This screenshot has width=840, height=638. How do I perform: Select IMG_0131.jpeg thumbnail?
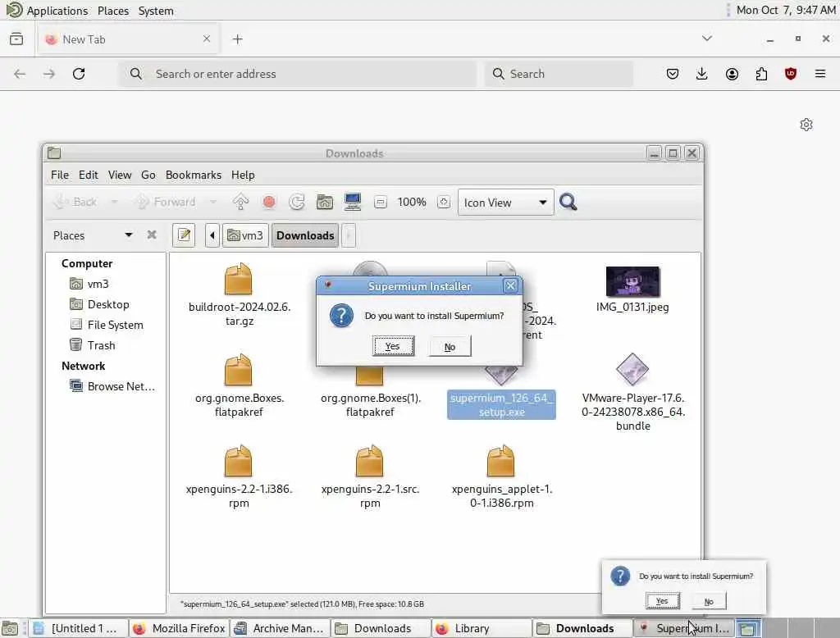click(632, 289)
